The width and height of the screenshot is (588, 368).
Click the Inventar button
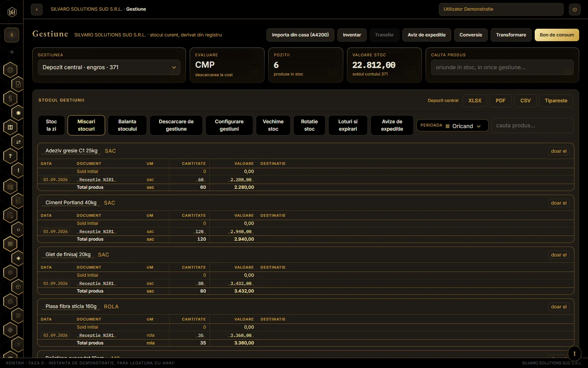(x=352, y=35)
